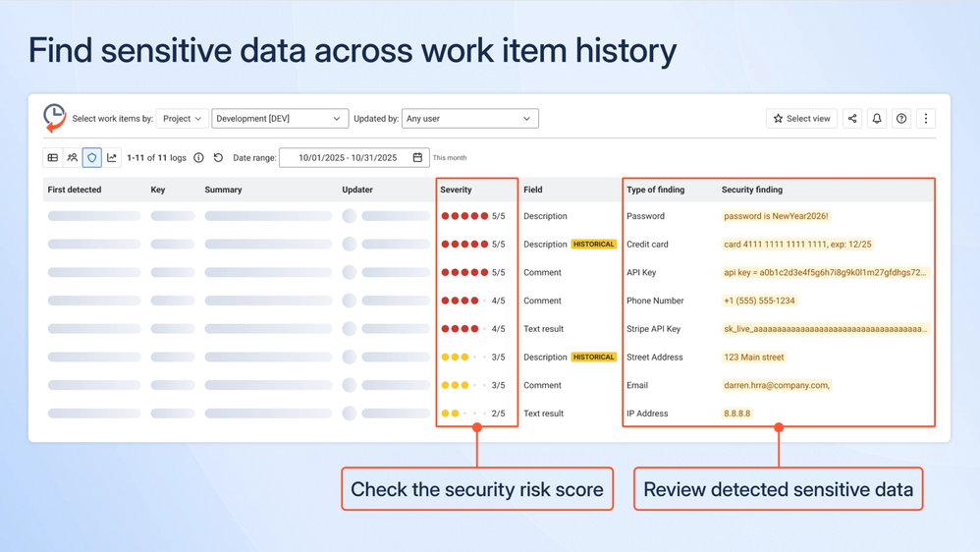The height and width of the screenshot is (552, 980).
Task: Click the Phone Number finding type
Action: 655,301
